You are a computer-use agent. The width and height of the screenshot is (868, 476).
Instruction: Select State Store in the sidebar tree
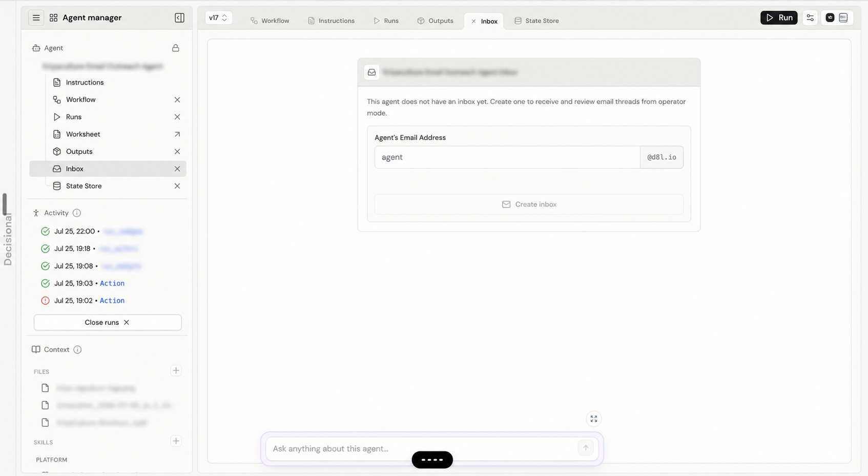pyautogui.click(x=84, y=186)
